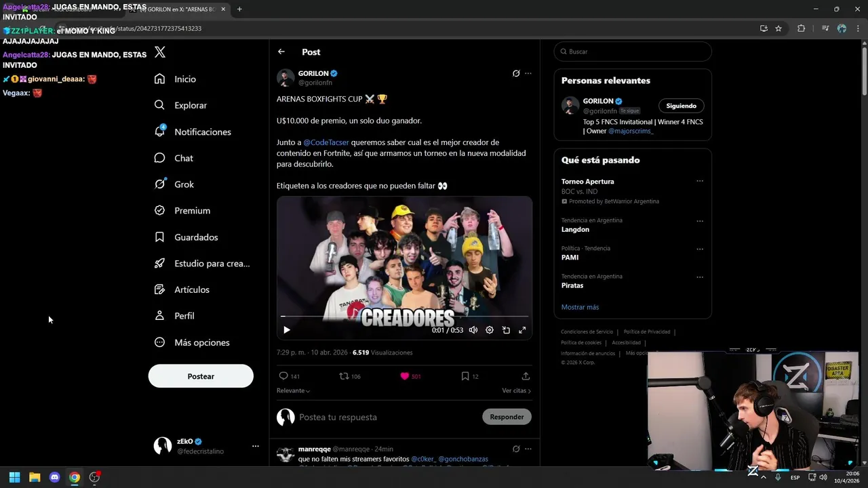This screenshot has height=488, width=868.
Task: Toggle video picture-in-picture mode
Action: tap(506, 330)
